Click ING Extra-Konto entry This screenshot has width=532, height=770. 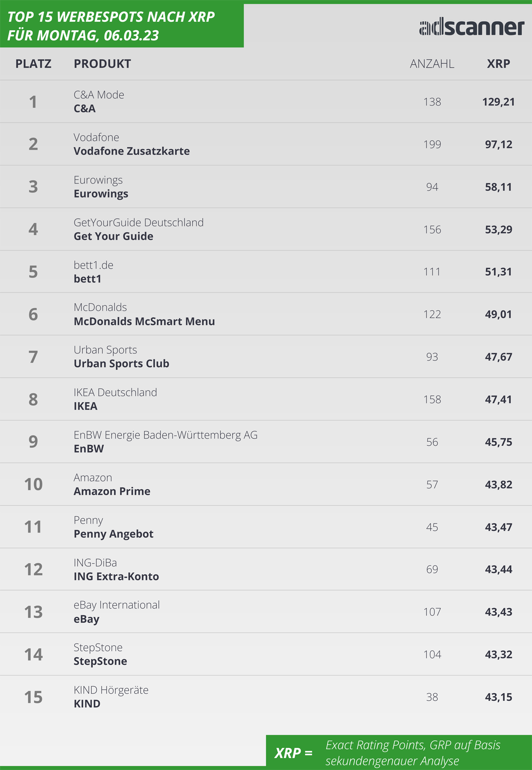click(x=116, y=577)
